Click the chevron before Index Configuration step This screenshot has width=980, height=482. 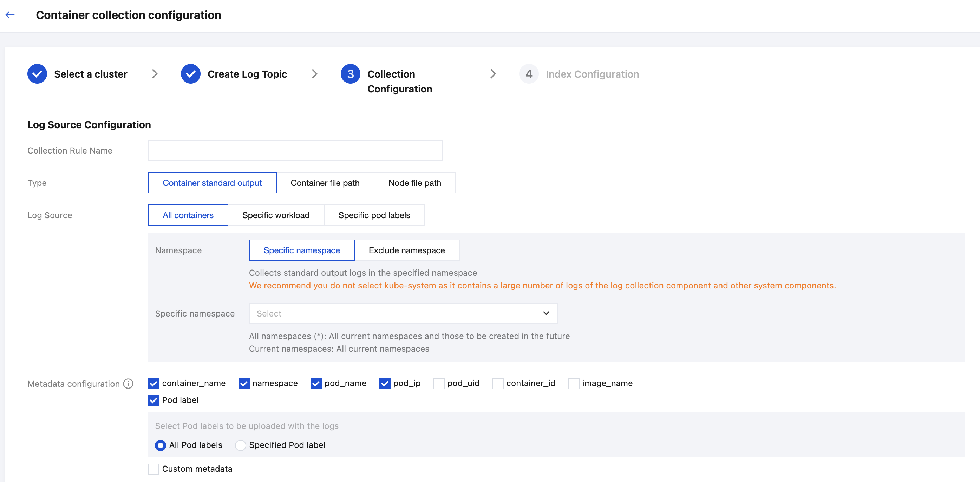(x=493, y=74)
